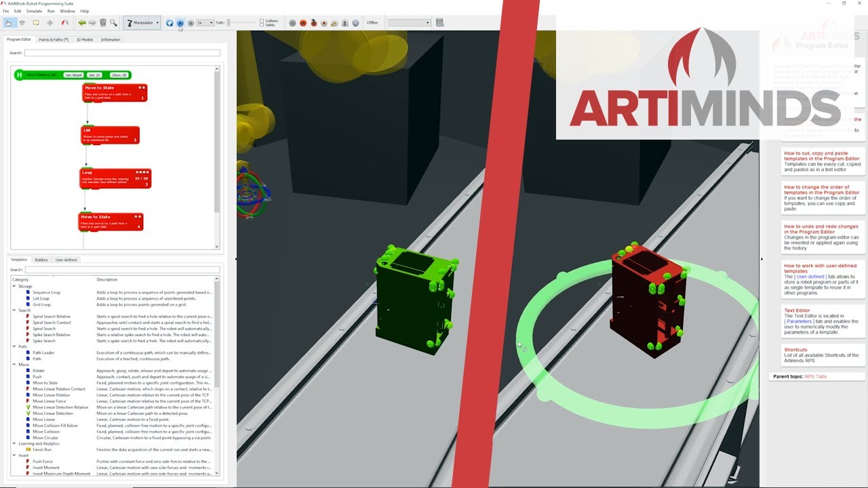The width and height of the screenshot is (868, 488).
Task: Click the vertical arrows toolbar icon
Action: point(345,22)
